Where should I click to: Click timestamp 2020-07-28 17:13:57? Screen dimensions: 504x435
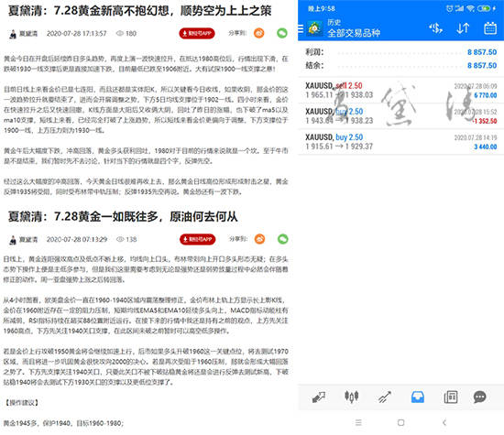[x=76, y=33]
